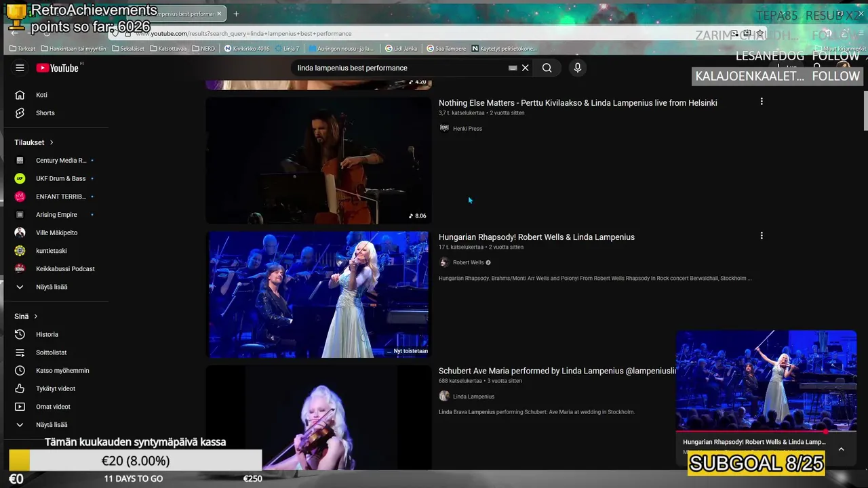Visit Henki Press channel
Viewport: 868px width, 488px height.
[467, 129]
